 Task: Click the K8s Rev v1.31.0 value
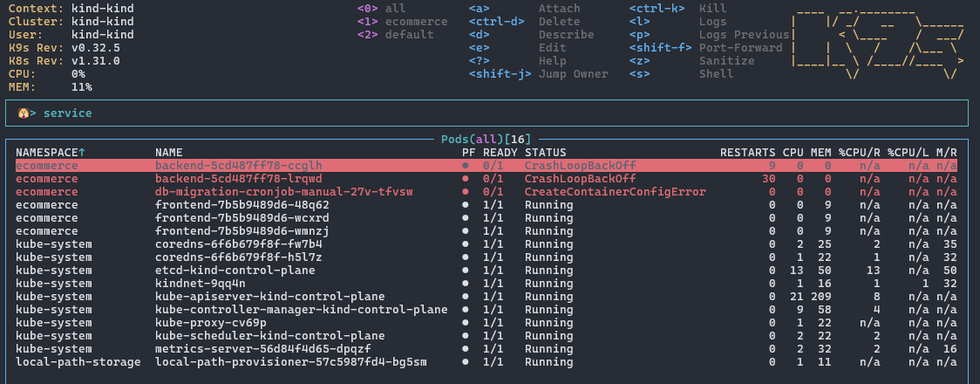(x=96, y=61)
